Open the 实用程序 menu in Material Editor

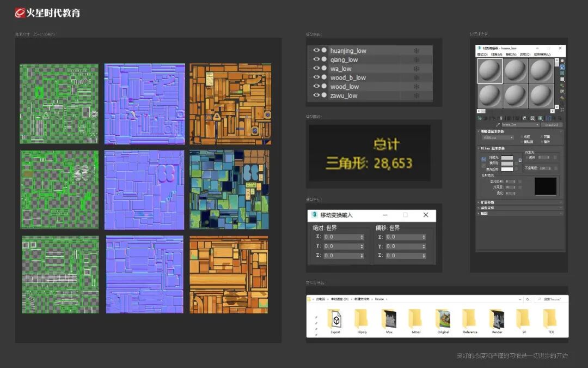point(542,55)
